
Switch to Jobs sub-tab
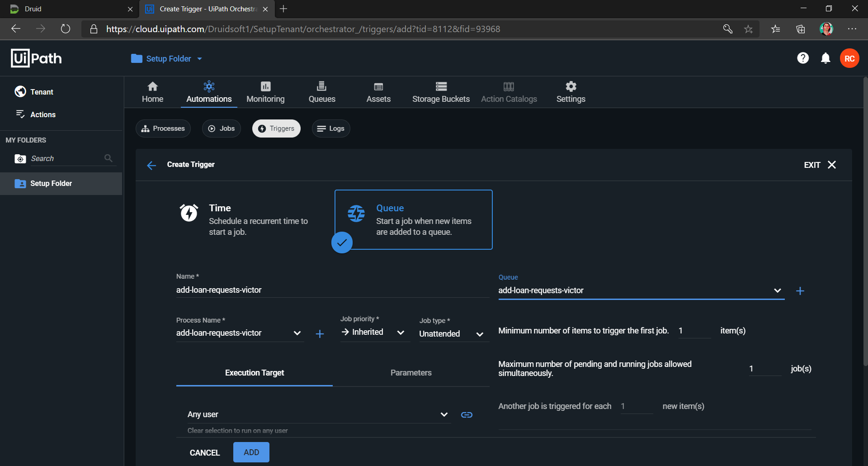click(x=222, y=128)
